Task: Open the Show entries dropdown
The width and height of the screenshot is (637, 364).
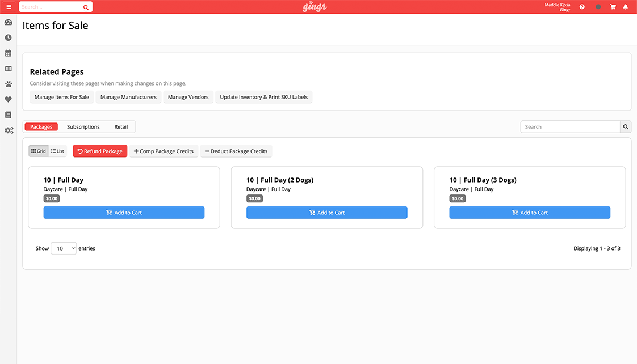Action: [x=64, y=248]
